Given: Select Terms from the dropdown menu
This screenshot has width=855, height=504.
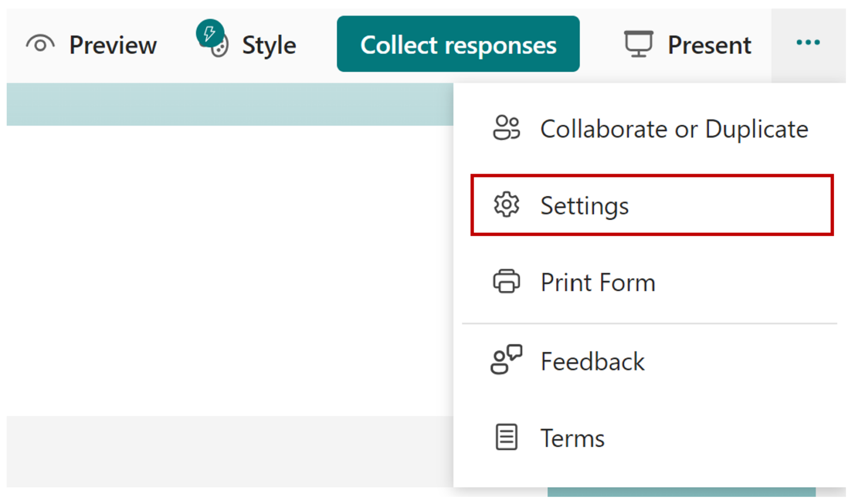Looking at the screenshot, I should point(572,438).
